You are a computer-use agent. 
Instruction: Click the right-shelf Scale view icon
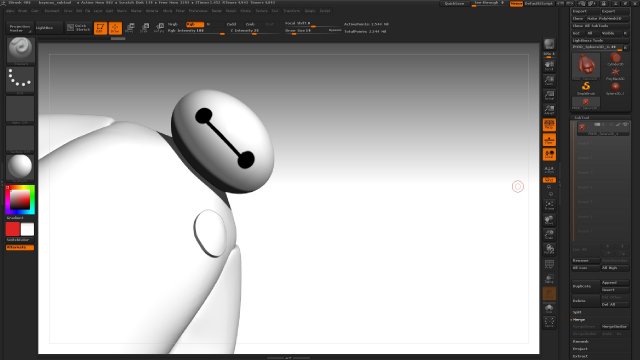tap(549, 235)
